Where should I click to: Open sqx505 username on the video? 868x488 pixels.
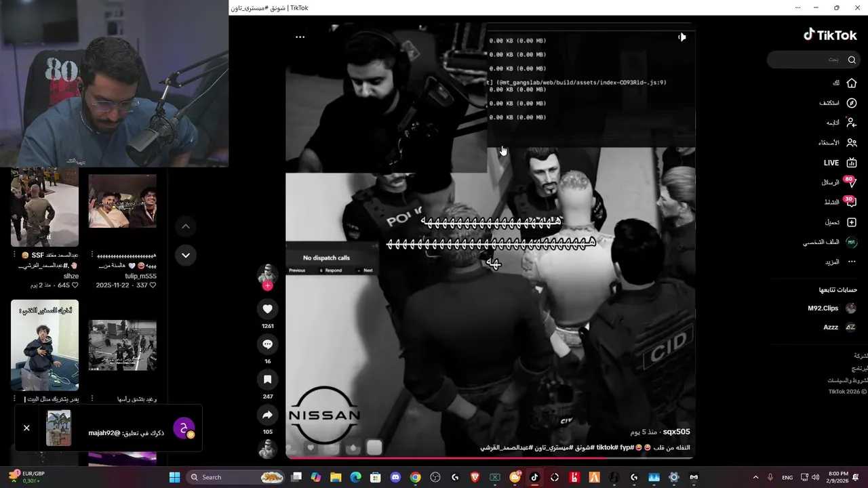(x=676, y=432)
